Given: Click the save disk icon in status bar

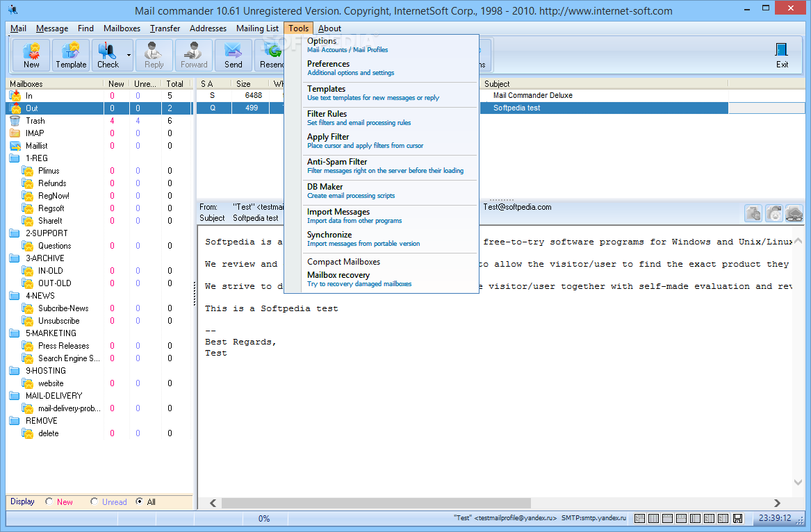Looking at the screenshot, I should point(737,518).
